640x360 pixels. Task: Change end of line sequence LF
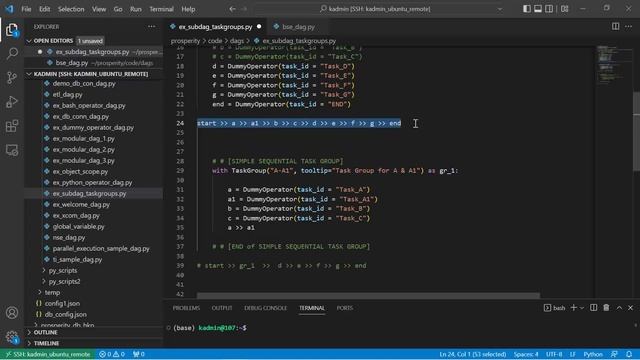point(573,354)
